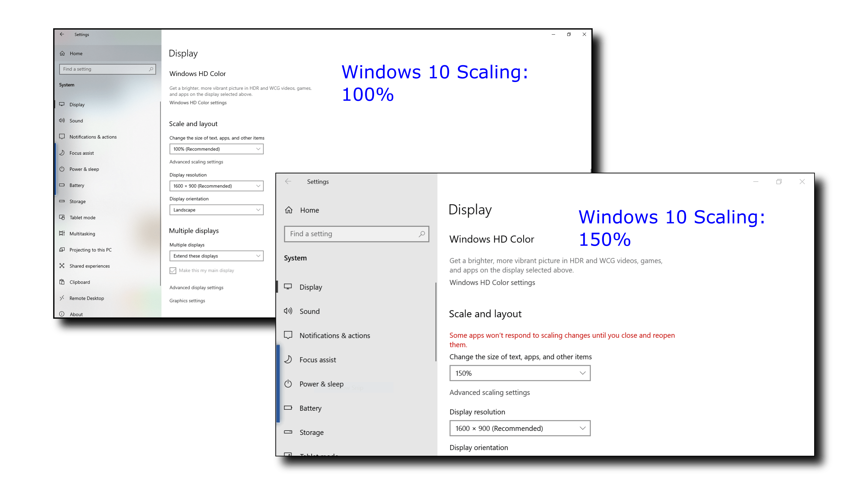Select 'Remote Desktop' label in 100% window
Image resolution: width=868 pixels, height=484 pixels.
tap(86, 298)
